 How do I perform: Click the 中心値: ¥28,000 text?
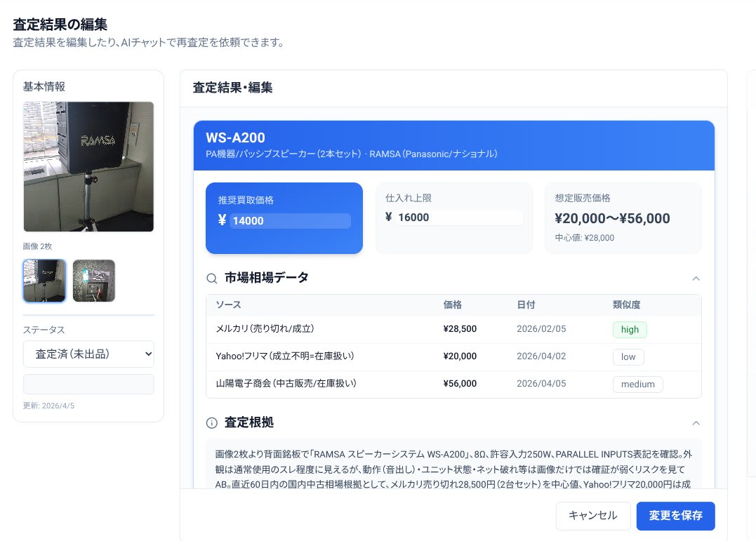[584, 238]
